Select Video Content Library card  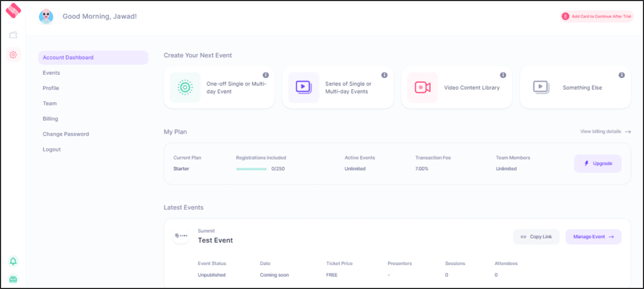[x=457, y=87]
